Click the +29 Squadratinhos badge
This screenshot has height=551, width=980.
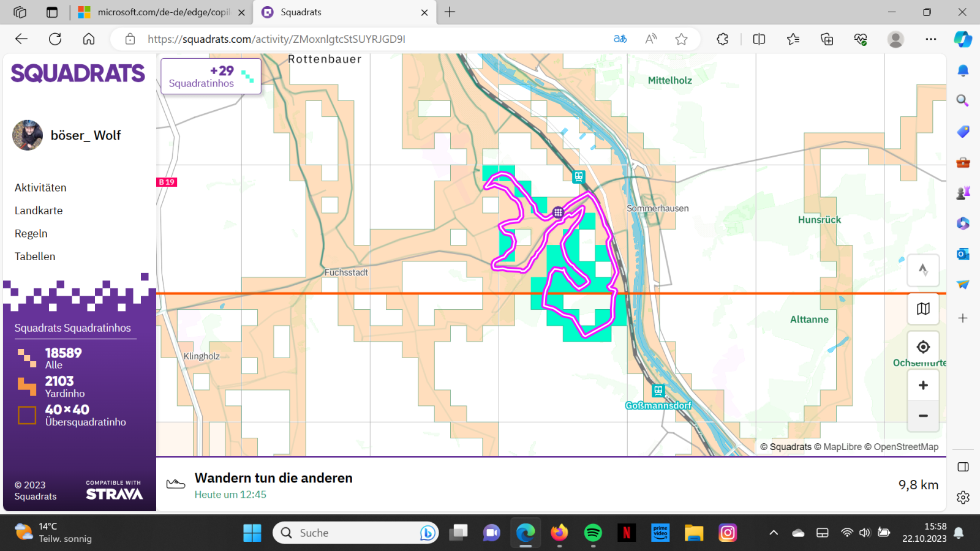pyautogui.click(x=211, y=76)
